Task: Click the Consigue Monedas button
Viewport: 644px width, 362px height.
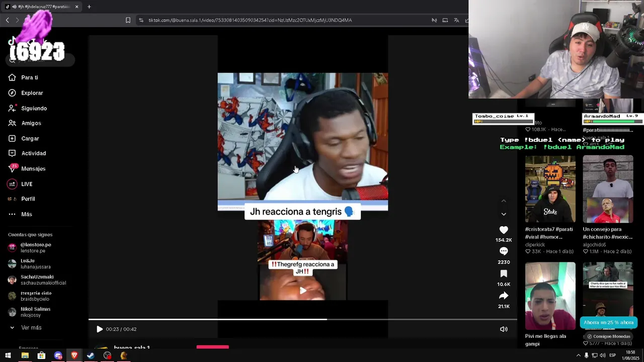Action: 608,336
